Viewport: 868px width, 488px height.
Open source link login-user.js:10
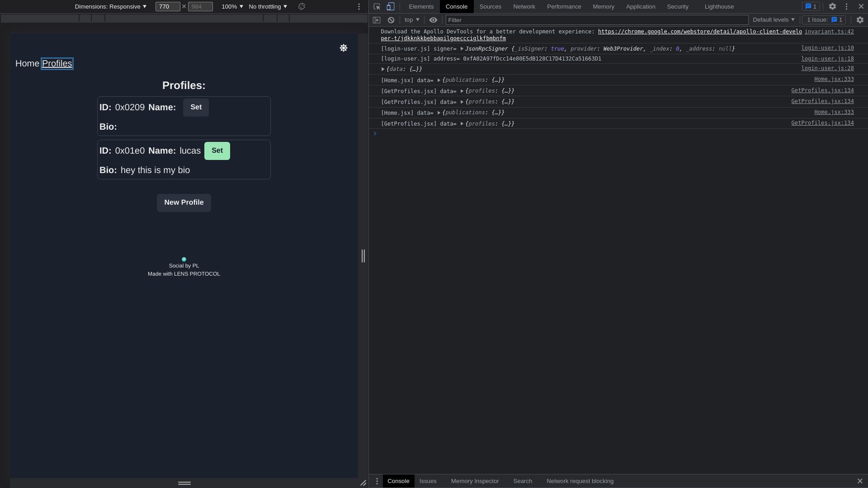click(x=827, y=48)
